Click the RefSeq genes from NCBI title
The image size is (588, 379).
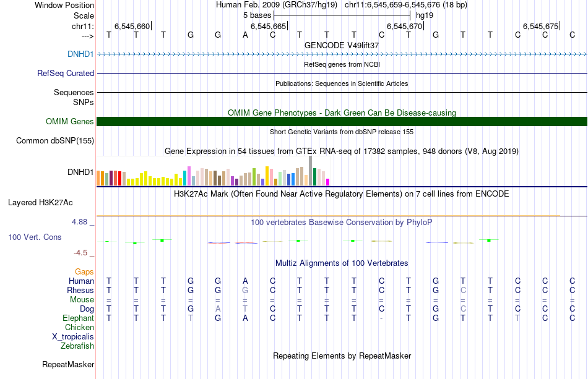pyautogui.click(x=342, y=64)
